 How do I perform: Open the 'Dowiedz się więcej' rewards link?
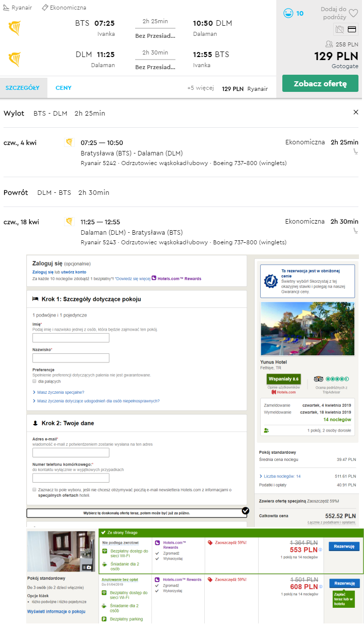133,279
